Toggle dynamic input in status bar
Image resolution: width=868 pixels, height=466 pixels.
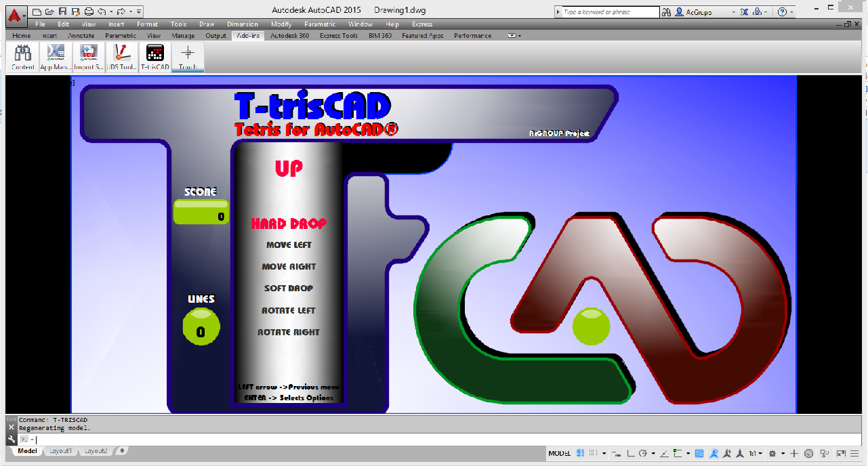tap(616, 453)
